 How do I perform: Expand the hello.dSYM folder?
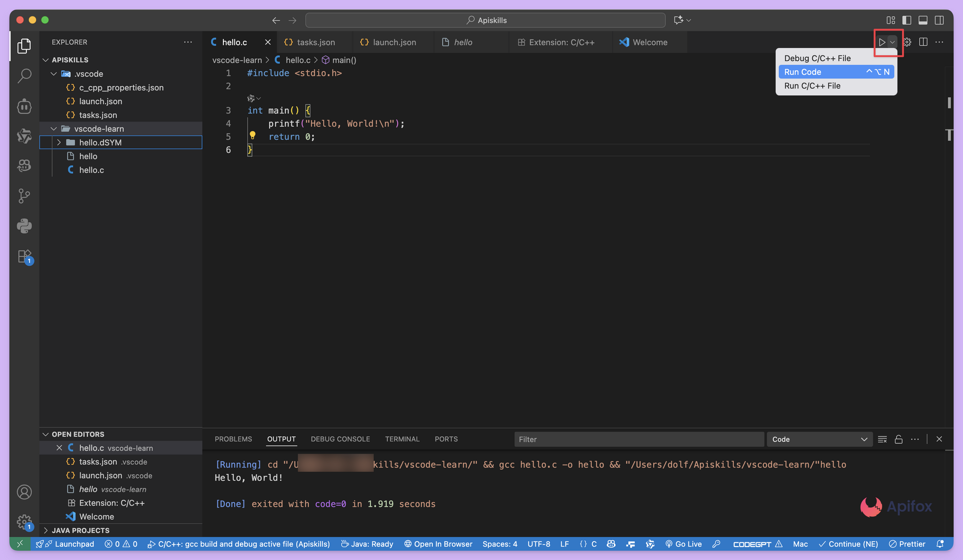click(x=59, y=143)
